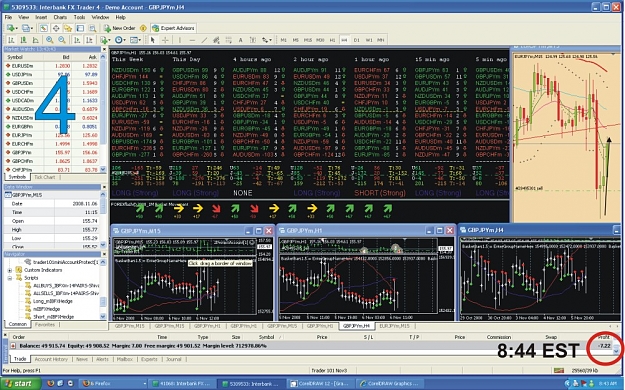
Task: Toggle chart shift from right border
Action: [x=89, y=40]
